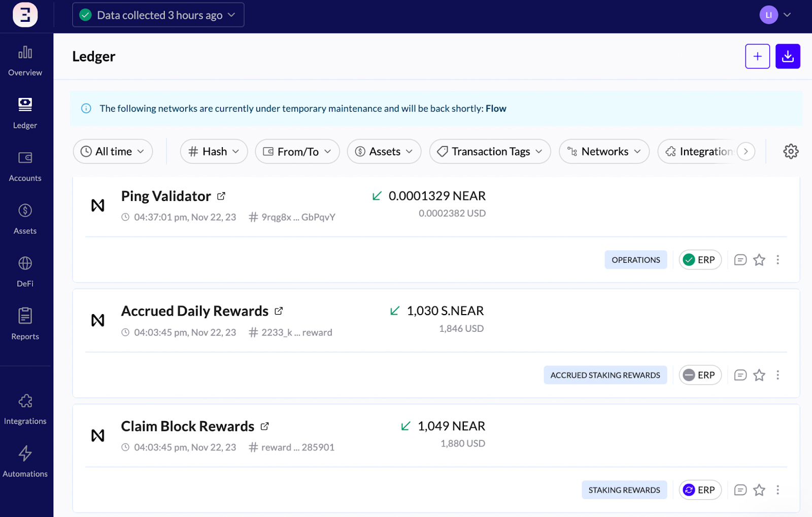This screenshot has height=517, width=812.
Task: Click the plus add transaction icon
Action: point(757,56)
